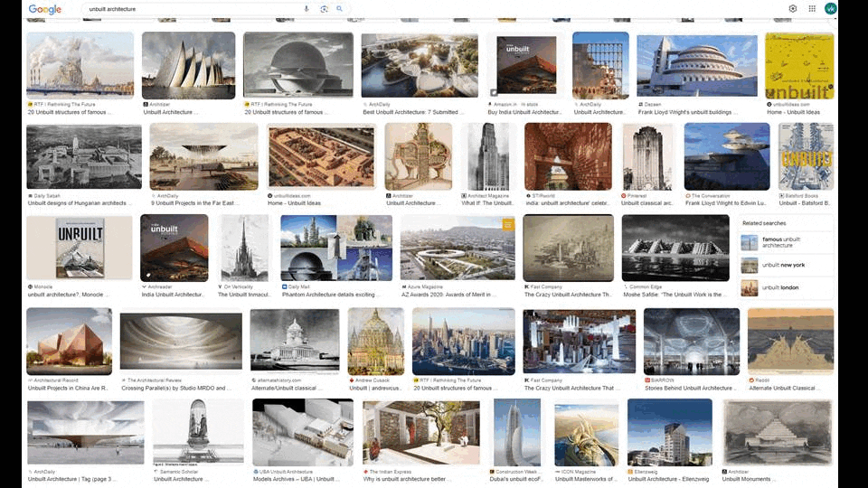868x488 pixels.
Task: Open Monocle UNBUILT book cover thumbnail
Action: (x=80, y=247)
